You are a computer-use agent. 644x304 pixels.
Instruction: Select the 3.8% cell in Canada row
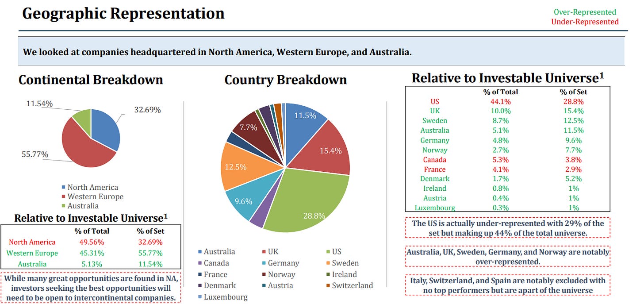(574, 160)
